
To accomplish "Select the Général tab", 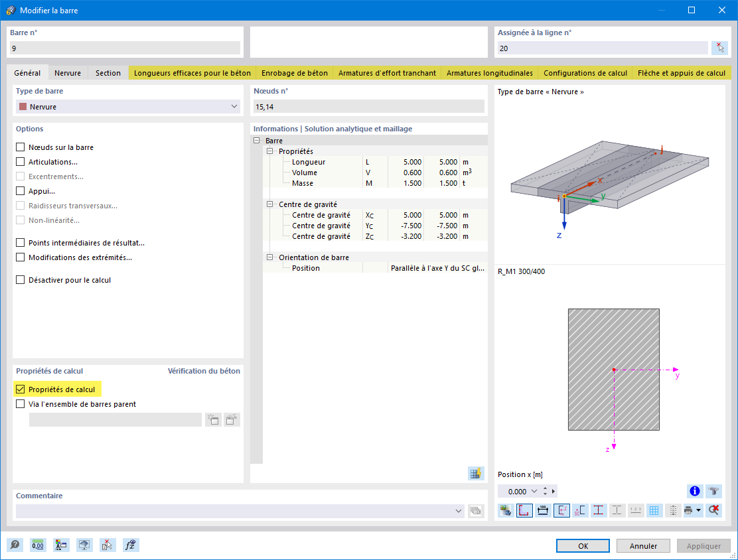I will 27,72.
